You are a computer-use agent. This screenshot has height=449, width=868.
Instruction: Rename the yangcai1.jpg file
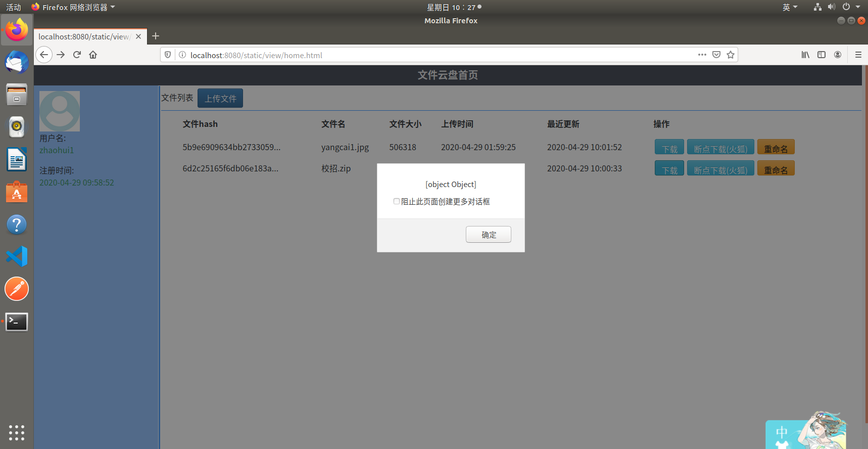click(776, 147)
